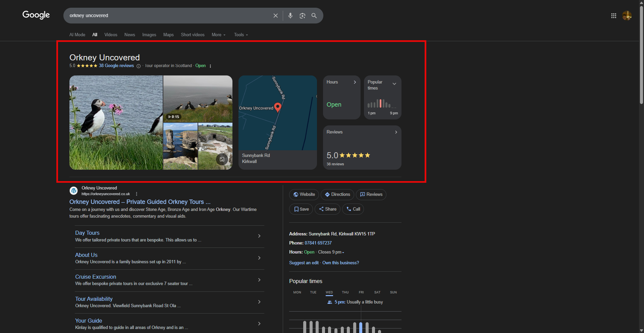Expand the Popular times card
Image resolution: width=644 pixels, height=333 pixels.
(x=383, y=97)
